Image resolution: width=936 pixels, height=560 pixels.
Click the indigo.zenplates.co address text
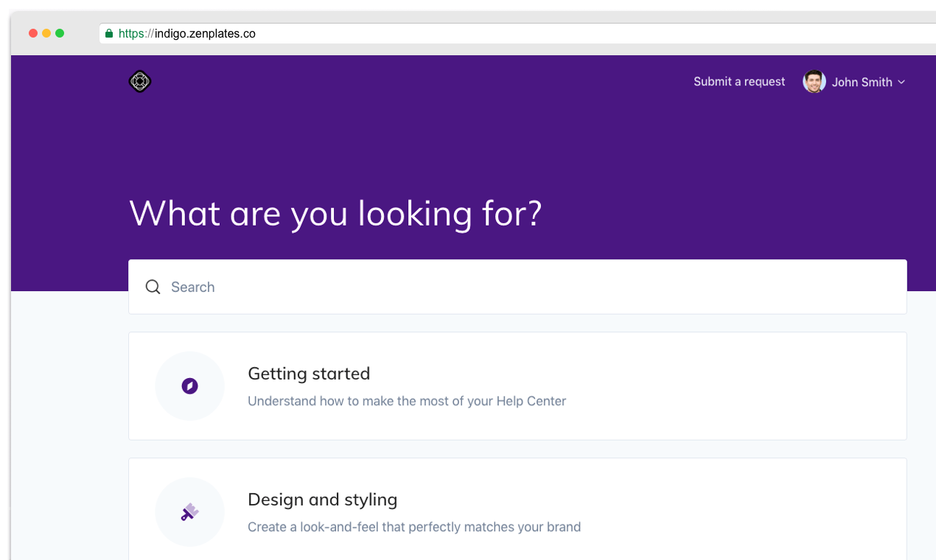(205, 33)
